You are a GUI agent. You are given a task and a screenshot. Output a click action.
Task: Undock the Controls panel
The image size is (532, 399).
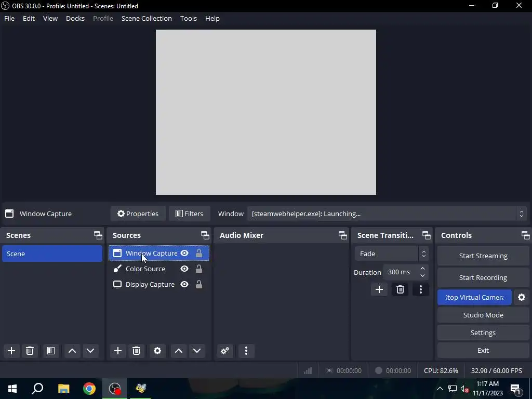526,235
